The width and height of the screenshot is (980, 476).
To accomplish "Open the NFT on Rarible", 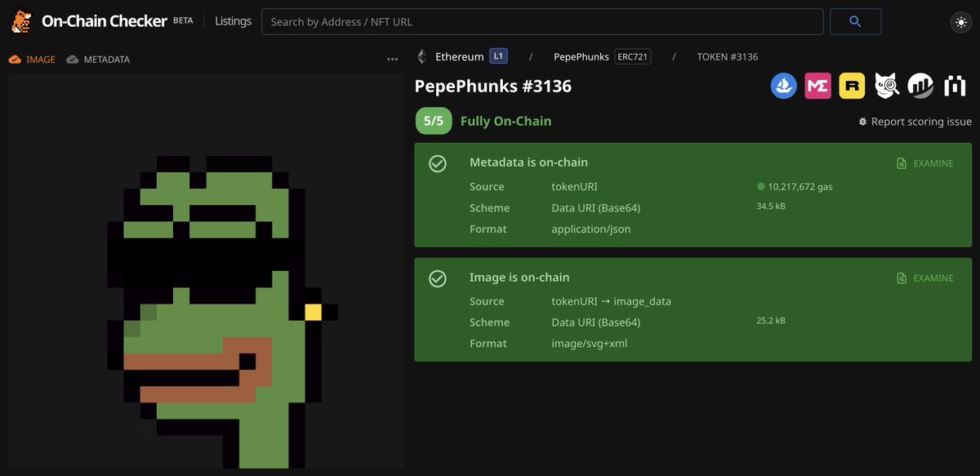I will (x=852, y=85).
